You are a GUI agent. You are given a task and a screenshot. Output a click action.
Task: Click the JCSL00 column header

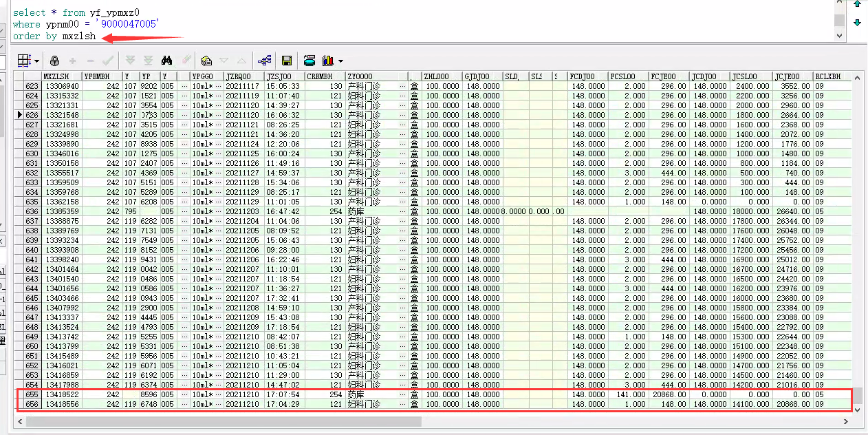pos(750,76)
